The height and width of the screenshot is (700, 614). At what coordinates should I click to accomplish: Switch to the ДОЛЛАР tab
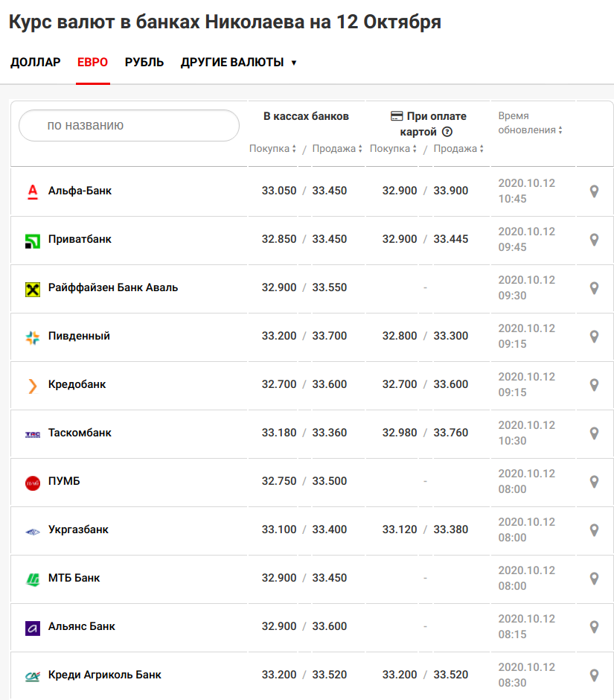(x=35, y=62)
